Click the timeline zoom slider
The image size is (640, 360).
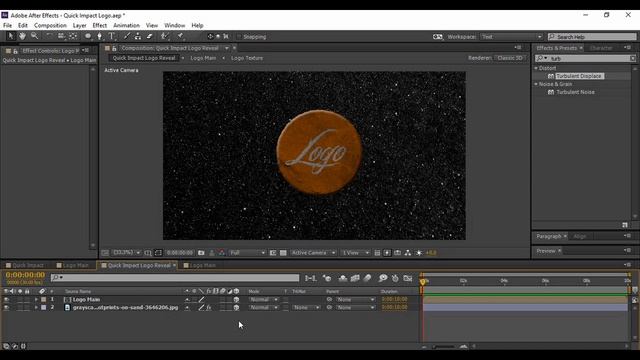coord(444,347)
